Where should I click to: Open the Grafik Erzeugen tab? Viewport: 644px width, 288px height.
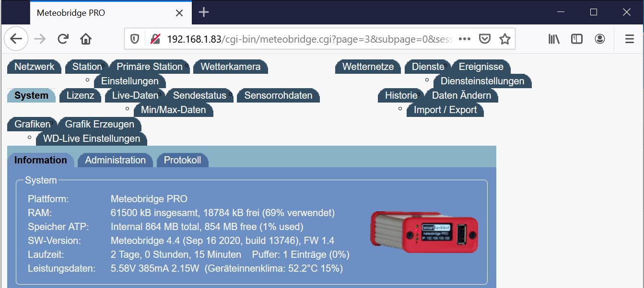pyautogui.click(x=100, y=124)
